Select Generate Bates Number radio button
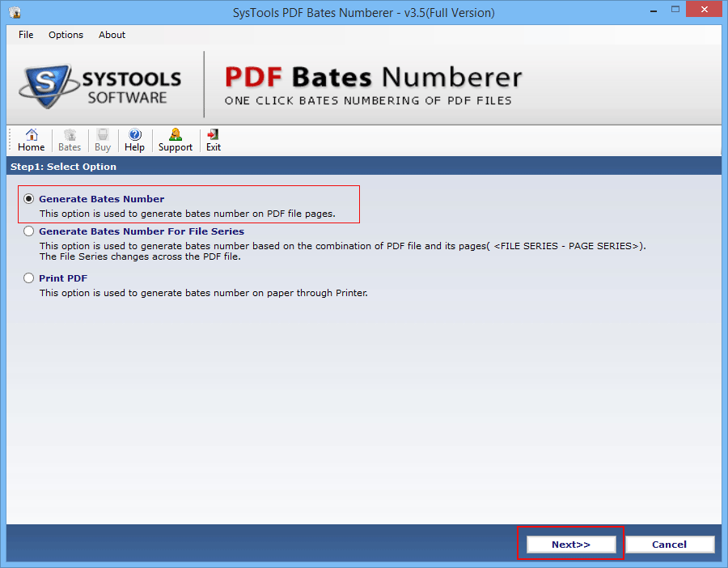This screenshot has height=568, width=728. point(29,199)
